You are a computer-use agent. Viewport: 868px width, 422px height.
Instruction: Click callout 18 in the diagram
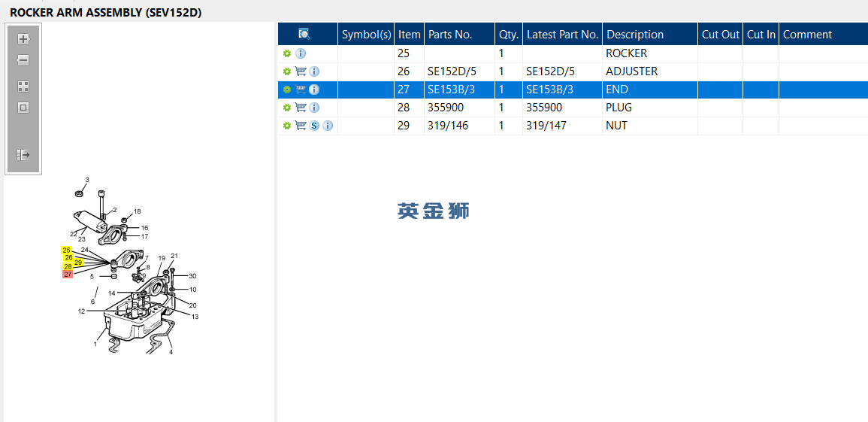(x=138, y=211)
